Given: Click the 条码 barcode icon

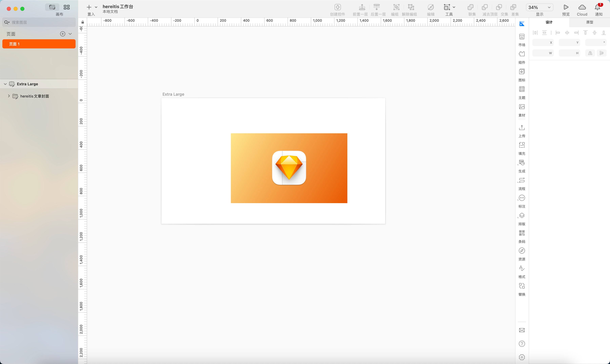Looking at the screenshot, I should (x=522, y=233).
